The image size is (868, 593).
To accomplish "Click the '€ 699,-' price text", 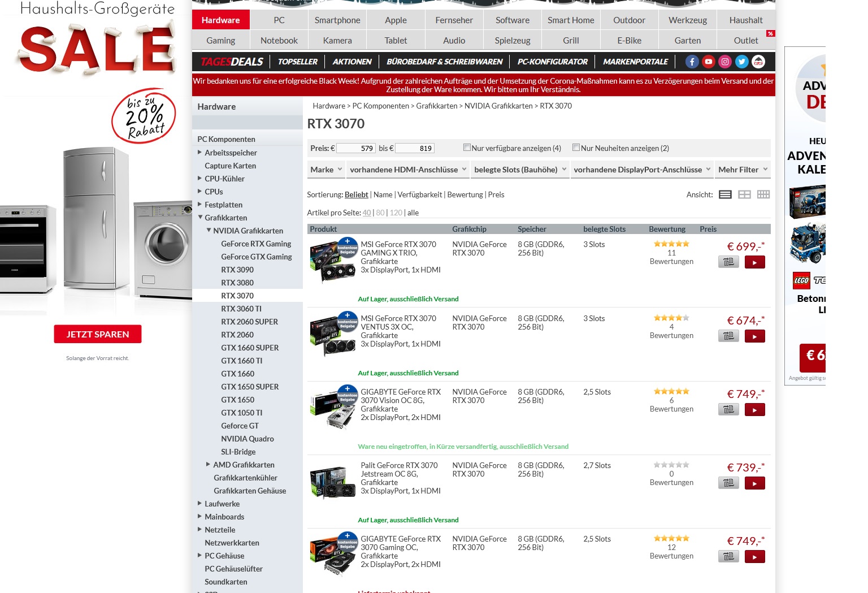I will pyautogui.click(x=745, y=246).
